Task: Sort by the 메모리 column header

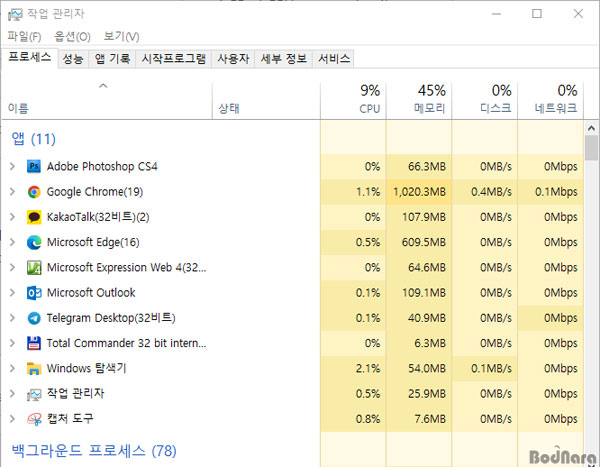Action: click(419, 100)
